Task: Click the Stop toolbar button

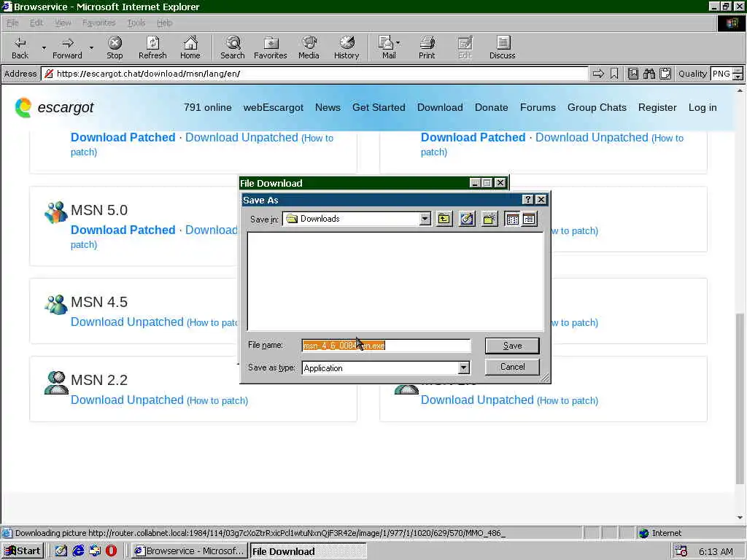Action: click(115, 47)
